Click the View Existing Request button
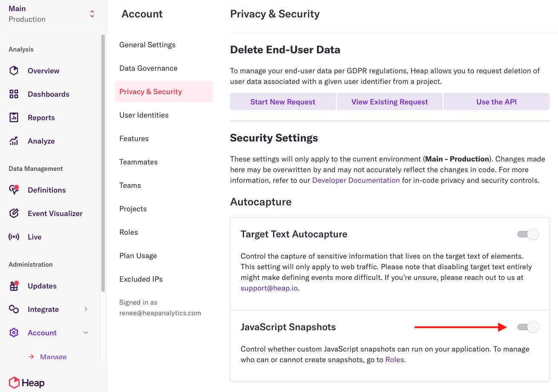This screenshot has height=392, width=558. click(389, 102)
